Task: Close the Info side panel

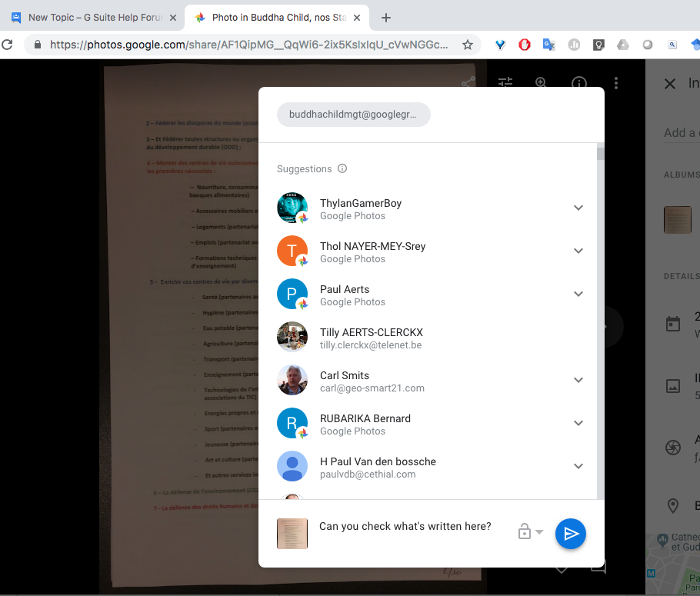Action: click(670, 84)
